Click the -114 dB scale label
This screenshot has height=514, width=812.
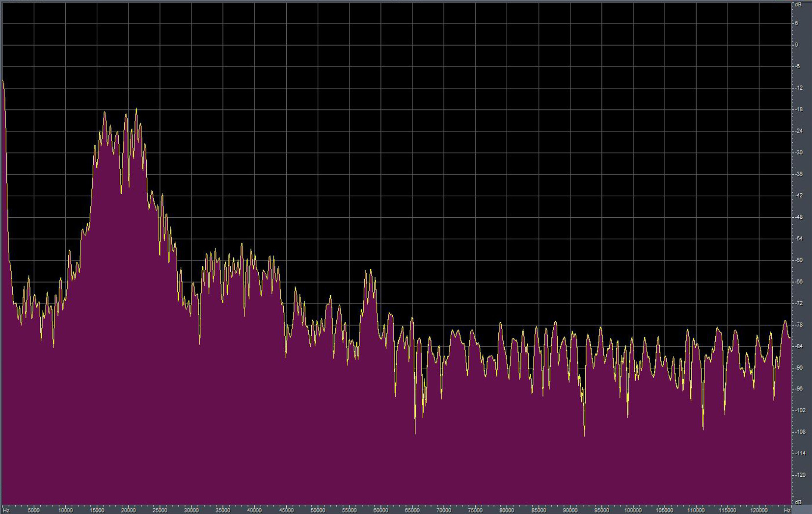point(800,453)
